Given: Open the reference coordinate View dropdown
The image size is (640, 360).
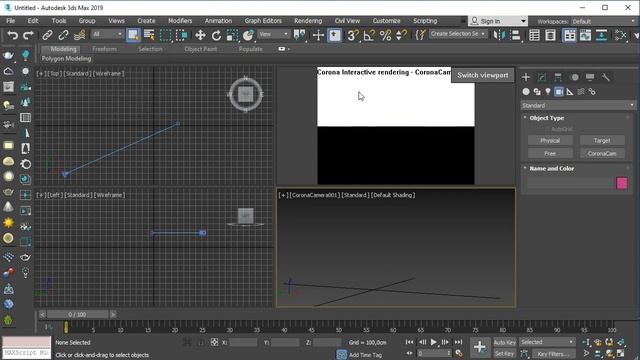Looking at the screenshot, I should (x=273, y=34).
